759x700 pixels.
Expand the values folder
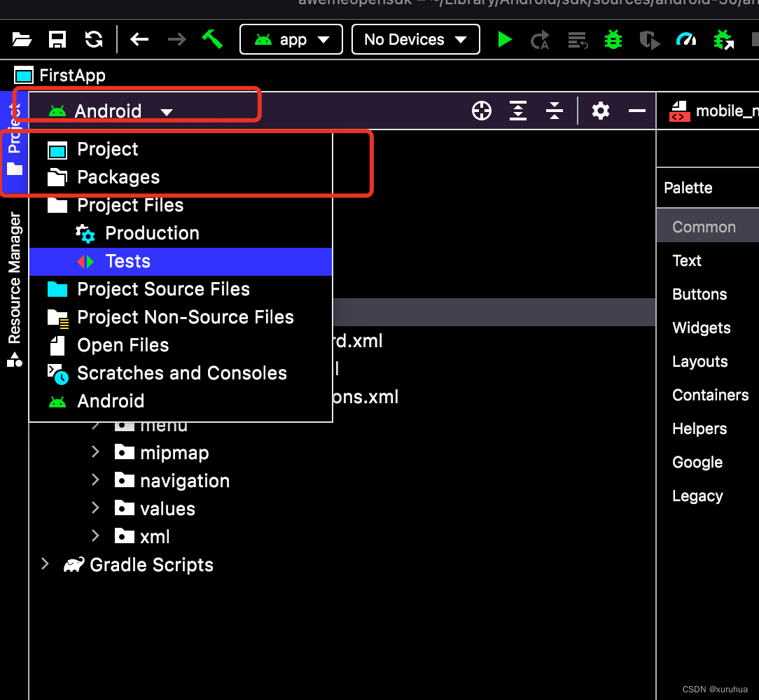click(x=95, y=508)
